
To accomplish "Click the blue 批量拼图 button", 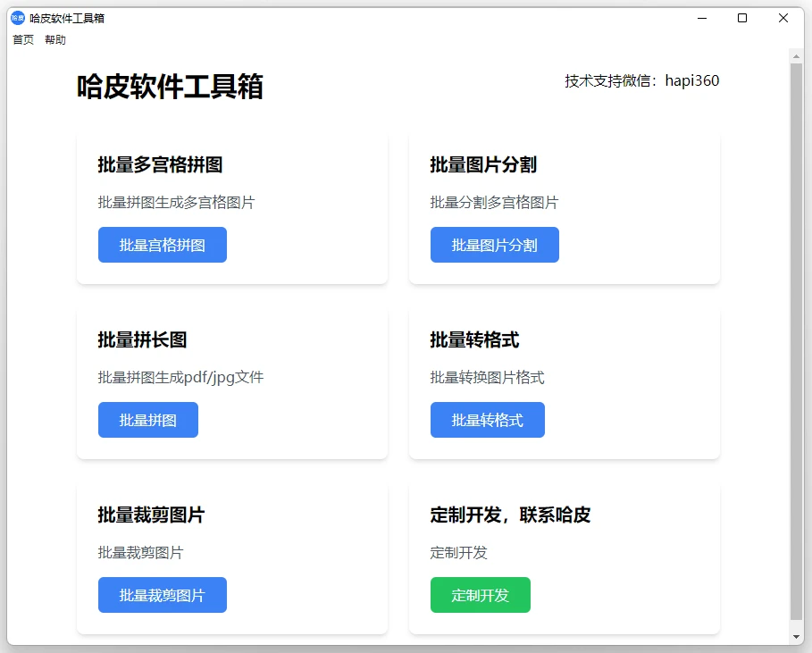I will [148, 420].
